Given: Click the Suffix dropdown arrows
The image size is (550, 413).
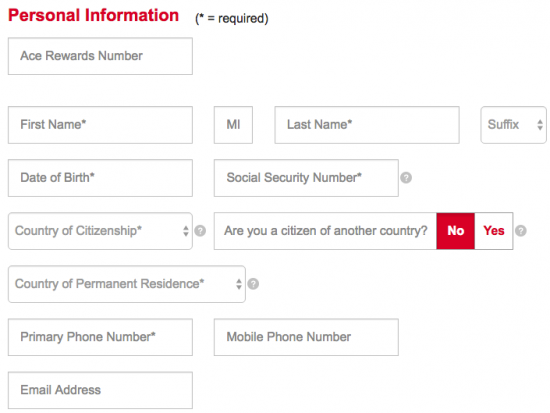Looking at the screenshot, I should click(x=540, y=125).
